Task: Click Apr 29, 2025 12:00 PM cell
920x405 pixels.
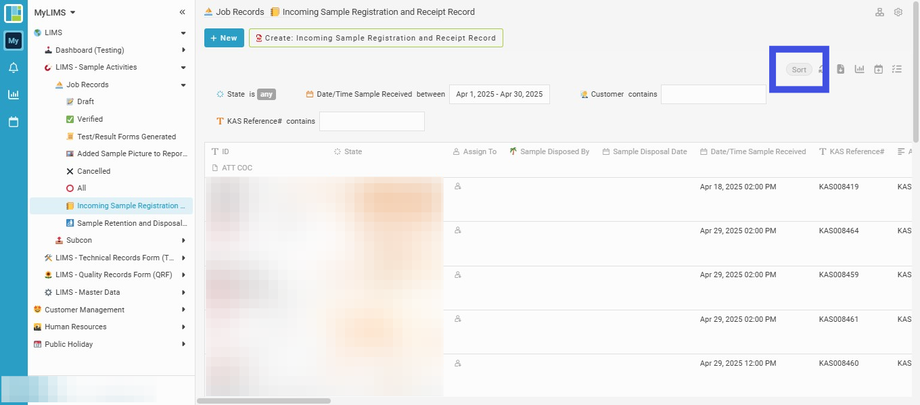Action: [x=738, y=363]
